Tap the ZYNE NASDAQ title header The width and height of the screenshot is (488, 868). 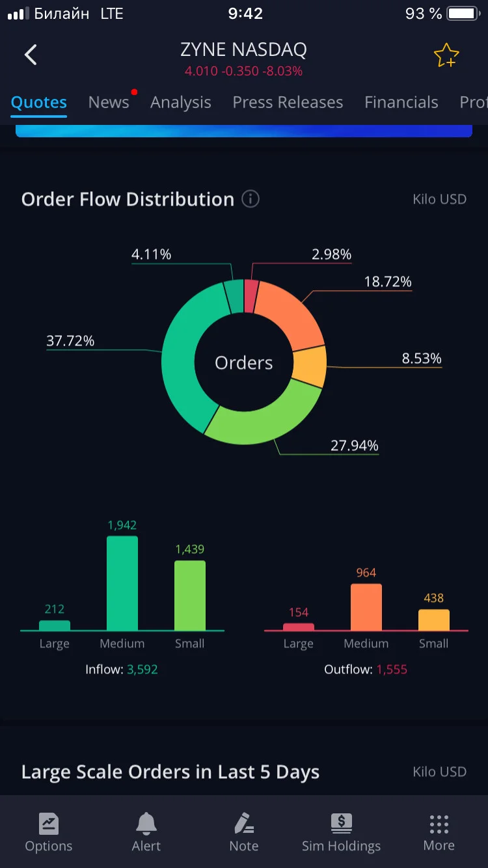[x=244, y=49]
